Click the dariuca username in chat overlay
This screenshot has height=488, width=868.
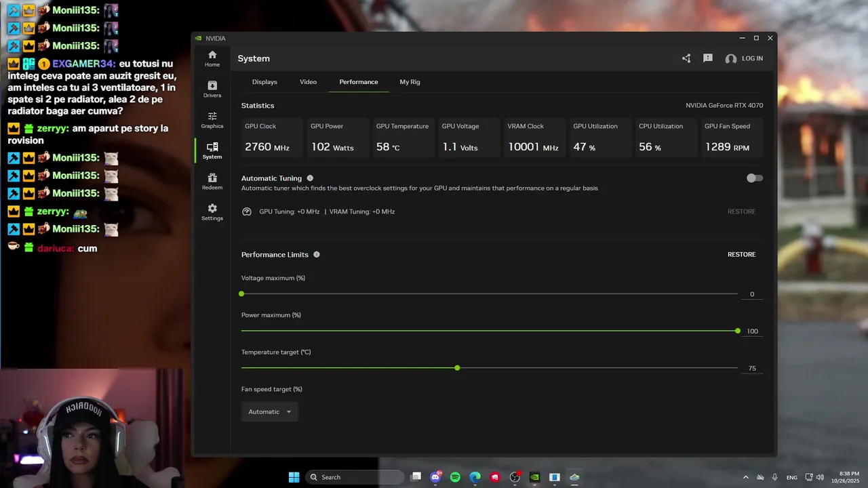tap(56, 249)
